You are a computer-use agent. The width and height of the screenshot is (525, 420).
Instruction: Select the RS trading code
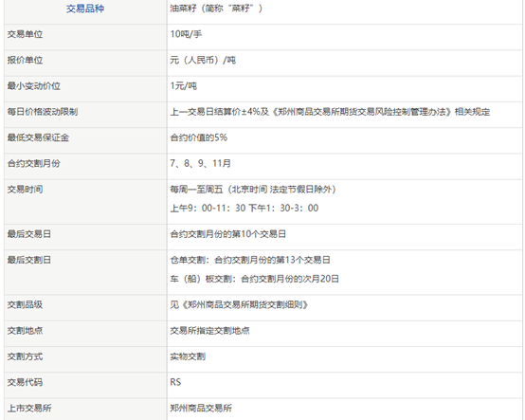click(x=175, y=382)
